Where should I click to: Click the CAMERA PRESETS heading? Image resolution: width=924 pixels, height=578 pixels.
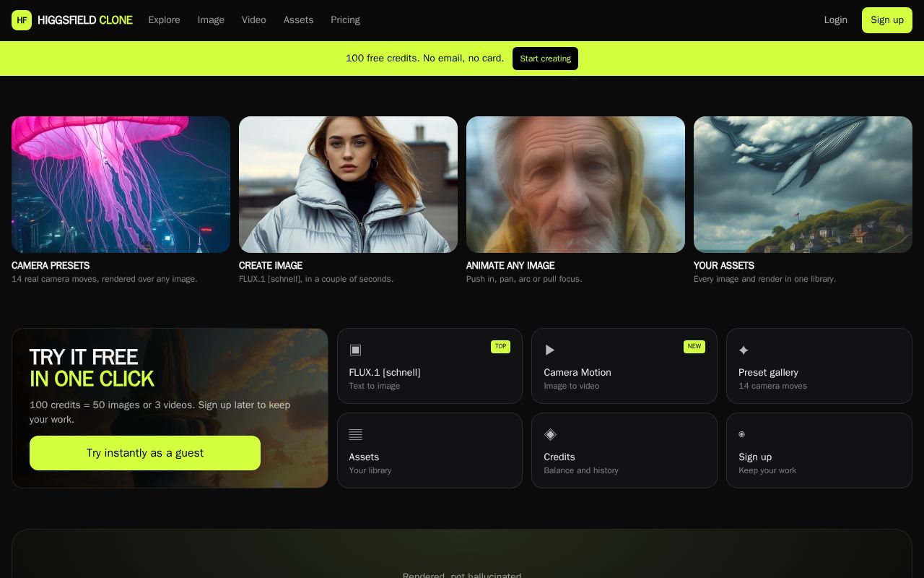[x=51, y=266]
